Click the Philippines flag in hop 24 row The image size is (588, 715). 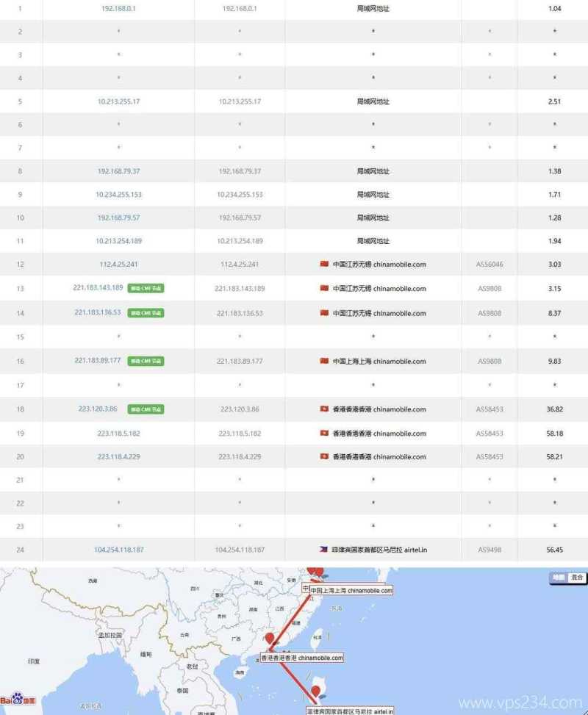324,550
